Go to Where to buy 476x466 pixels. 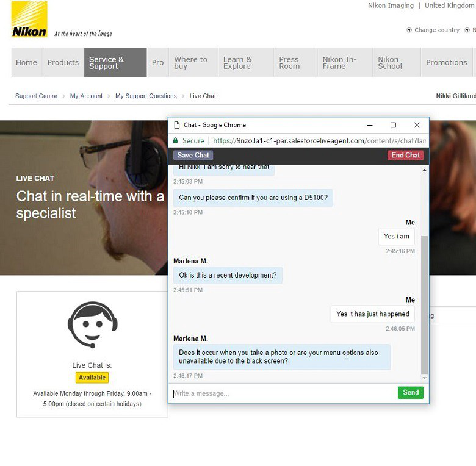(191, 63)
